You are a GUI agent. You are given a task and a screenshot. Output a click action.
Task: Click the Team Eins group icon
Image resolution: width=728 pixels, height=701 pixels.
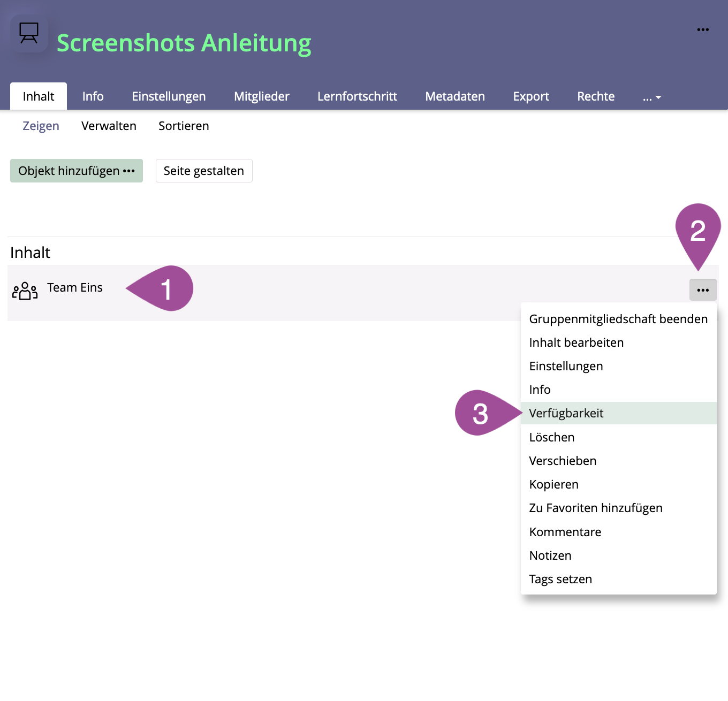click(25, 291)
